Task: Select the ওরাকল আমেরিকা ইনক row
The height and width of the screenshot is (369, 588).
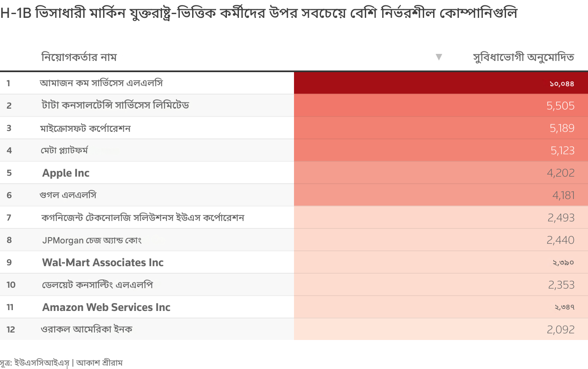Action: (x=87, y=329)
